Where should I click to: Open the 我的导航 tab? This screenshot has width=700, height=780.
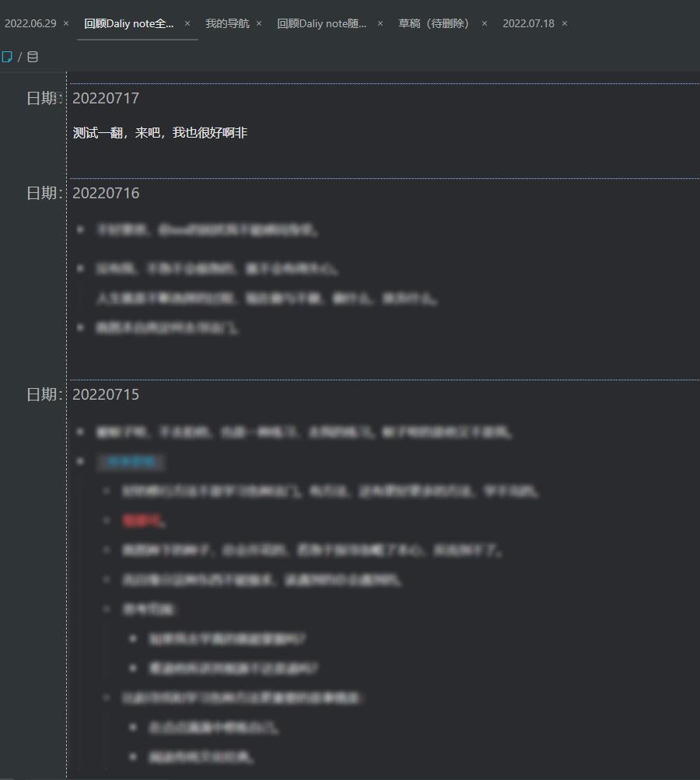227,23
